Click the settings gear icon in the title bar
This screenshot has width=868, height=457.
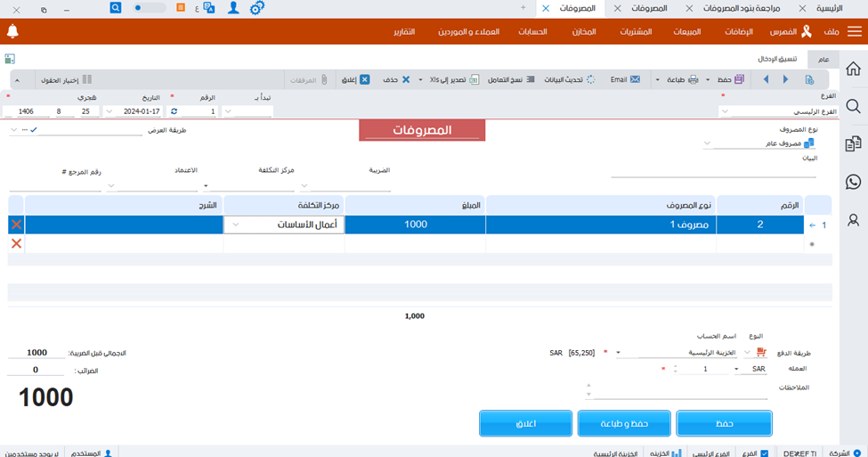pyautogui.click(x=256, y=8)
